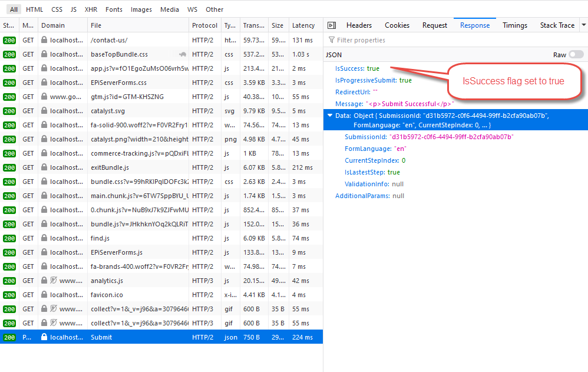Select the catalyst.svg request row
Screen dimensions: 588x372
108,111
